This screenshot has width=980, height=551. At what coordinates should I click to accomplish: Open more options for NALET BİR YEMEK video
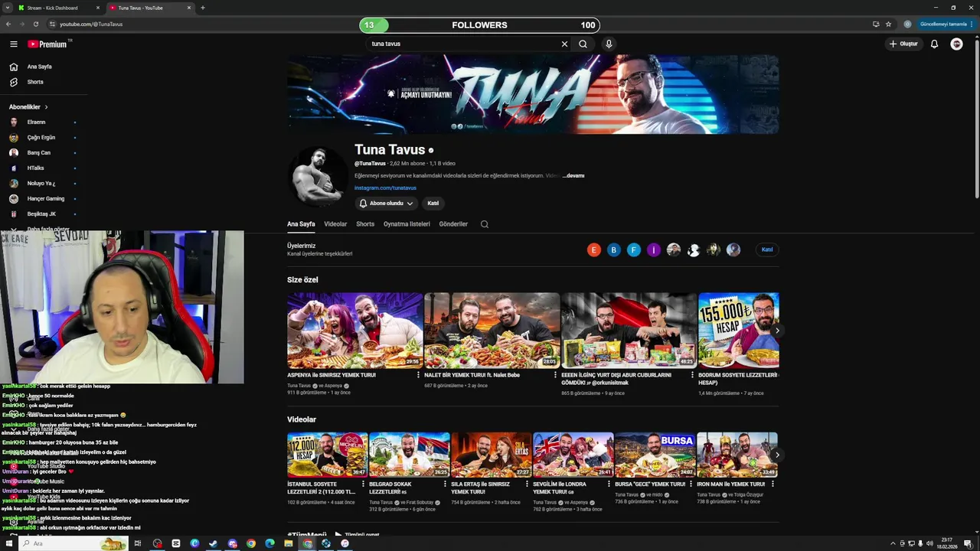pyautogui.click(x=554, y=375)
